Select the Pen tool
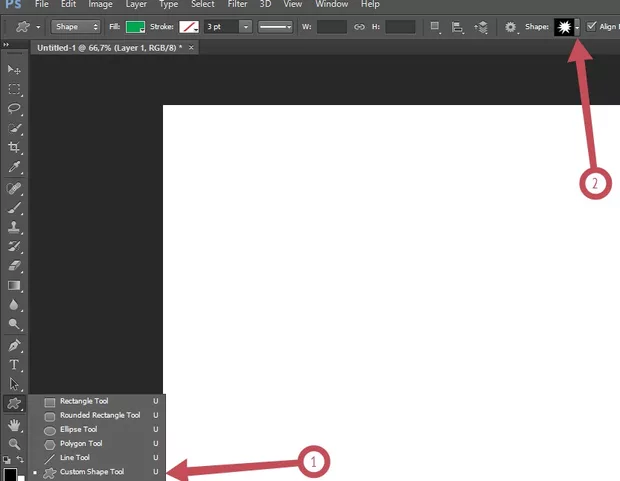 click(x=15, y=345)
